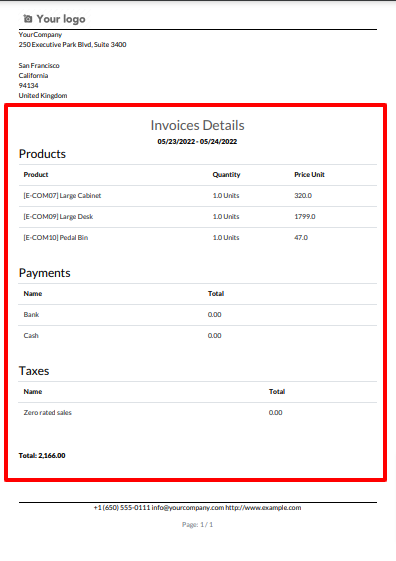This screenshot has width=396, height=561.
Task: Open the http://www.example.com link
Action: (263, 508)
